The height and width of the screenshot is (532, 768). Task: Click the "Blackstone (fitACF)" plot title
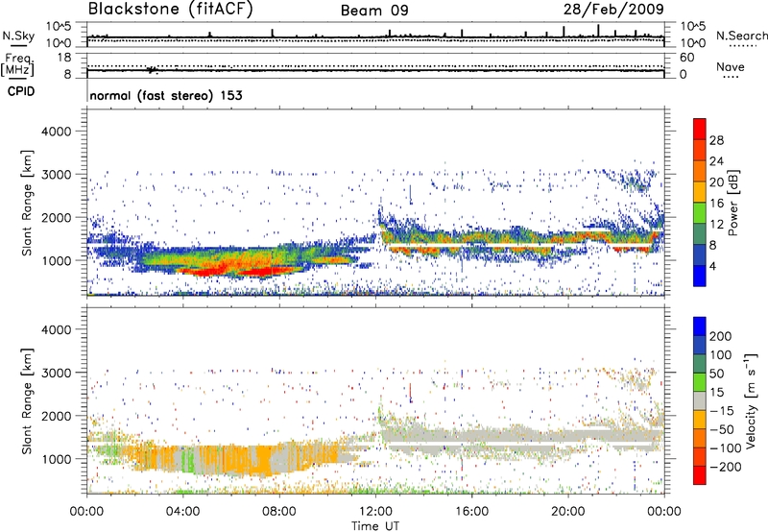(171, 10)
